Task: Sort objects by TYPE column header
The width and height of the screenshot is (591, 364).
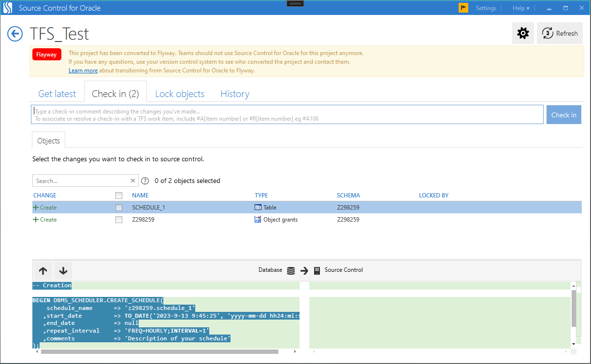Action: [x=261, y=196]
